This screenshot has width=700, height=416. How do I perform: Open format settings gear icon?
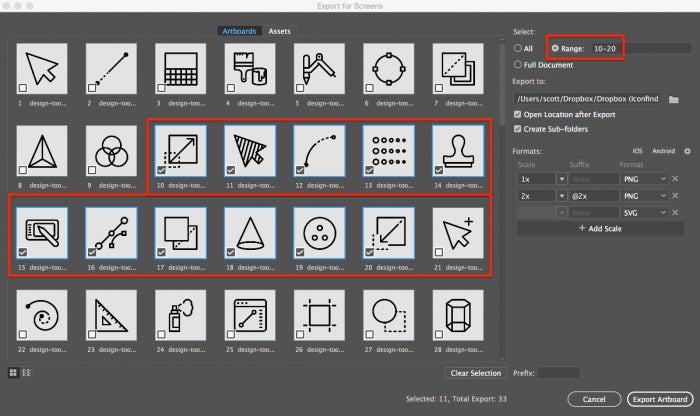click(x=688, y=151)
